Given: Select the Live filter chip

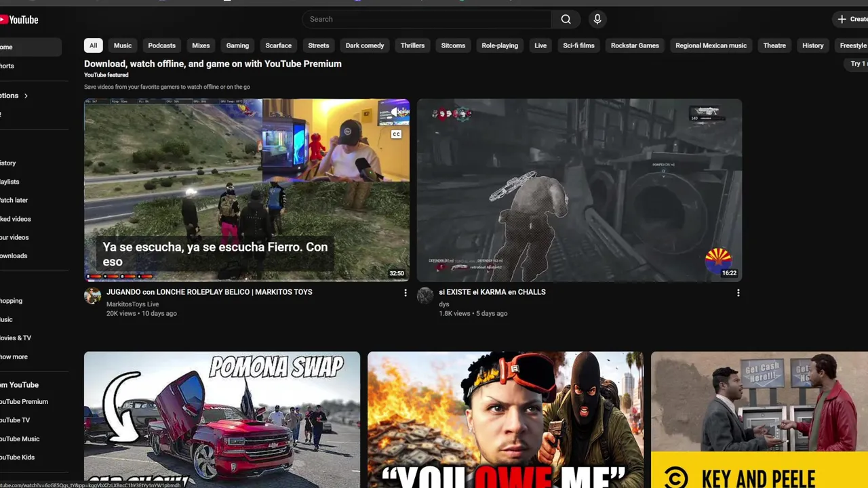Looking at the screenshot, I should [540, 45].
